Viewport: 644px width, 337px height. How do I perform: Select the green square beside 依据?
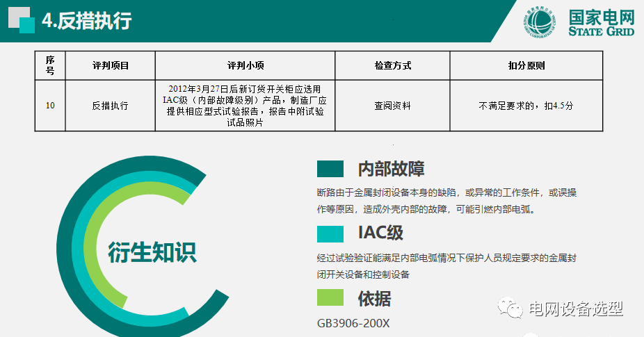click(x=330, y=298)
